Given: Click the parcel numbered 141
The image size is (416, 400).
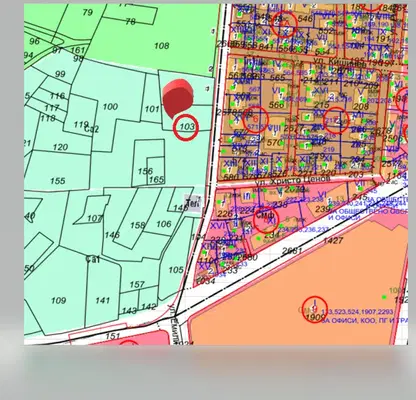Looking at the screenshot, I should coord(102,300).
